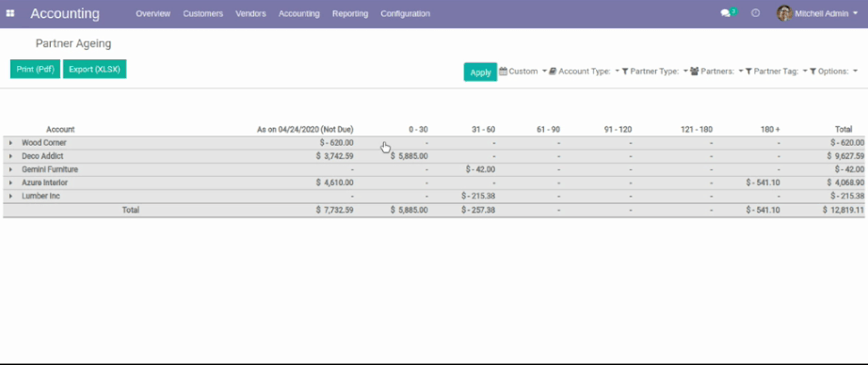
Task: Open the Vendors menu
Action: [x=250, y=14]
